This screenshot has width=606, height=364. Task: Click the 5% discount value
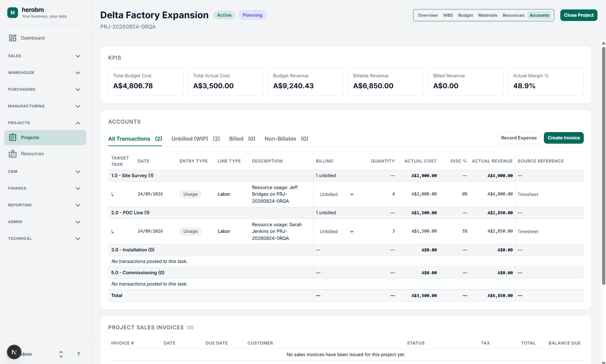pos(465,231)
